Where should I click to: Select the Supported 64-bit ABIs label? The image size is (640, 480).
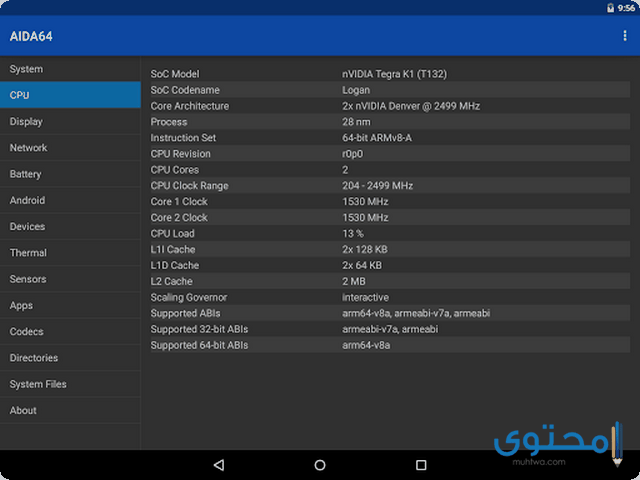pos(199,345)
